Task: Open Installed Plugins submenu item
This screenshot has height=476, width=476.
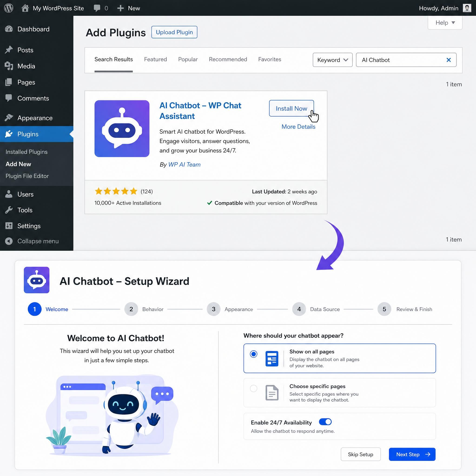Action: pyautogui.click(x=26, y=152)
